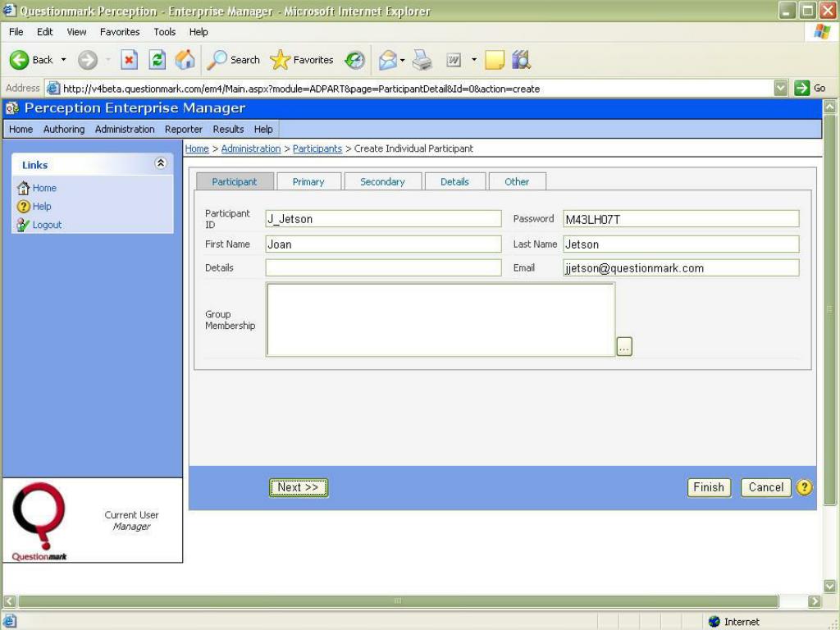Click the Back arrow icon in toolbar
The height and width of the screenshot is (630, 840).
[20, 60]
